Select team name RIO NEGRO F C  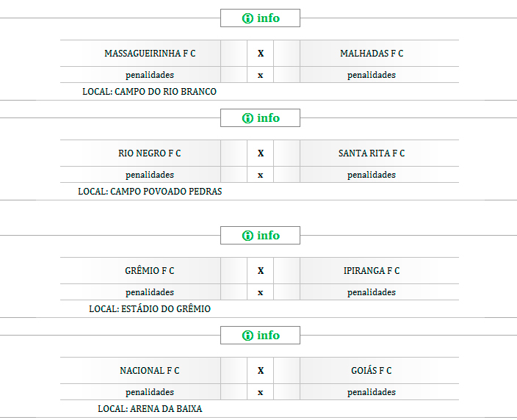click(x=149, y=153)
